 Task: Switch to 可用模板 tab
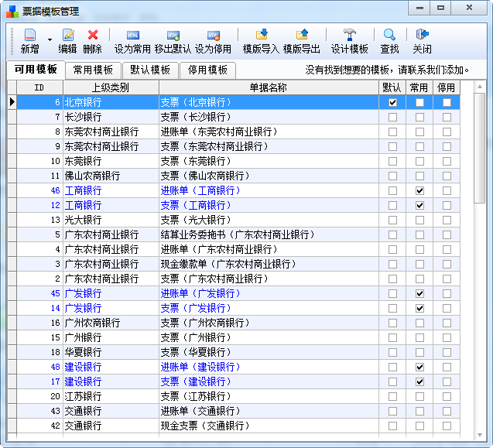(36, 70)
